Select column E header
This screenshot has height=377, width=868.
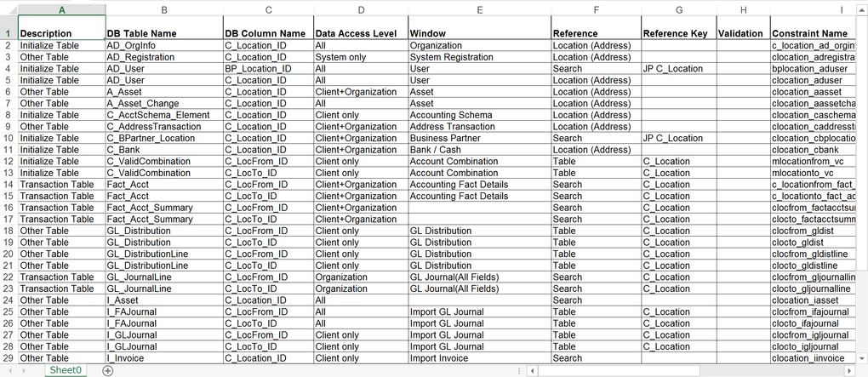coord(478,9)
